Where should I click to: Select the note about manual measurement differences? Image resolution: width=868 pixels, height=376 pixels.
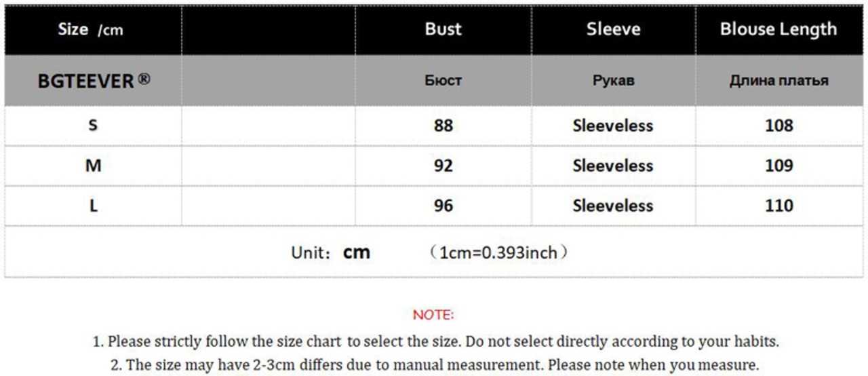434,364
